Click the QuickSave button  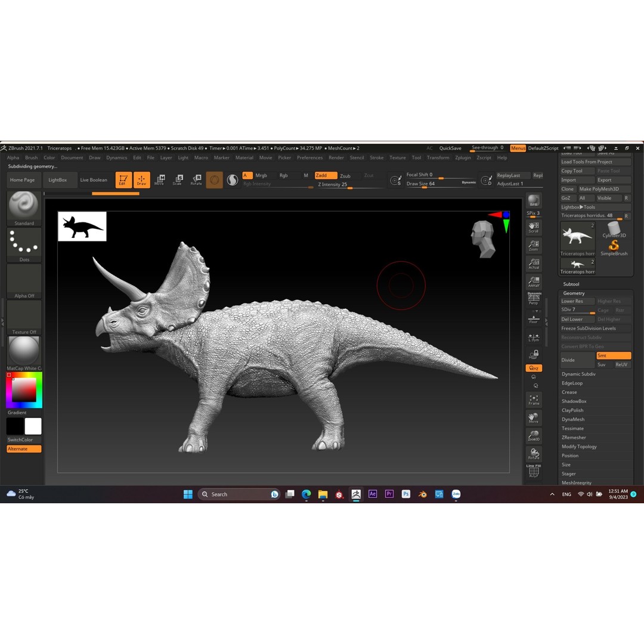point(450,148)
